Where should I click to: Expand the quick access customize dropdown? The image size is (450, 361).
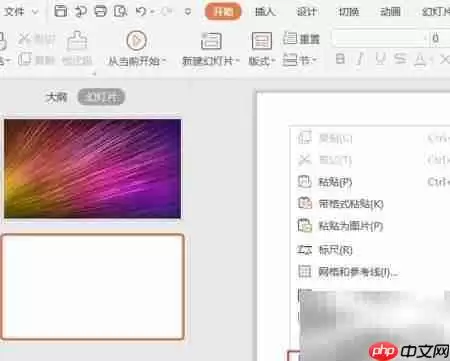(x=188, y=12)
